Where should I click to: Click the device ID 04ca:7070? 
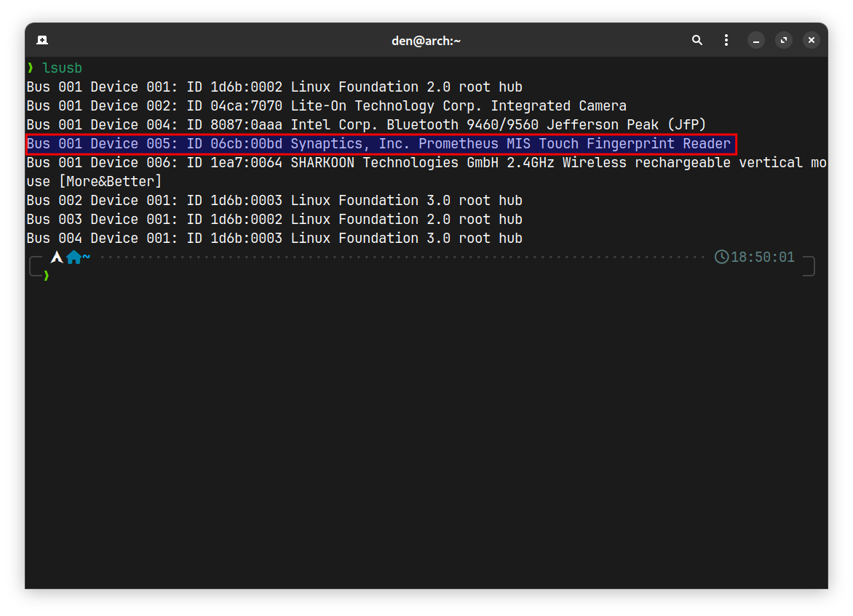click(247, 106)
